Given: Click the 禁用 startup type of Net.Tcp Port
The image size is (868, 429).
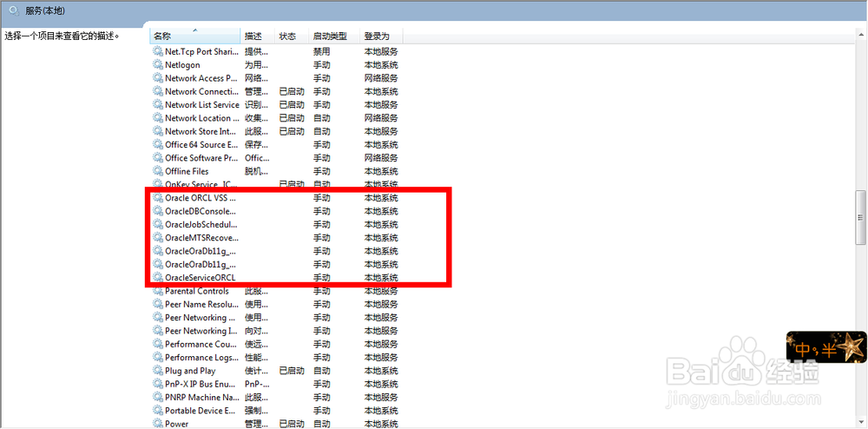Looking at the screenshot, I should 322,51.
